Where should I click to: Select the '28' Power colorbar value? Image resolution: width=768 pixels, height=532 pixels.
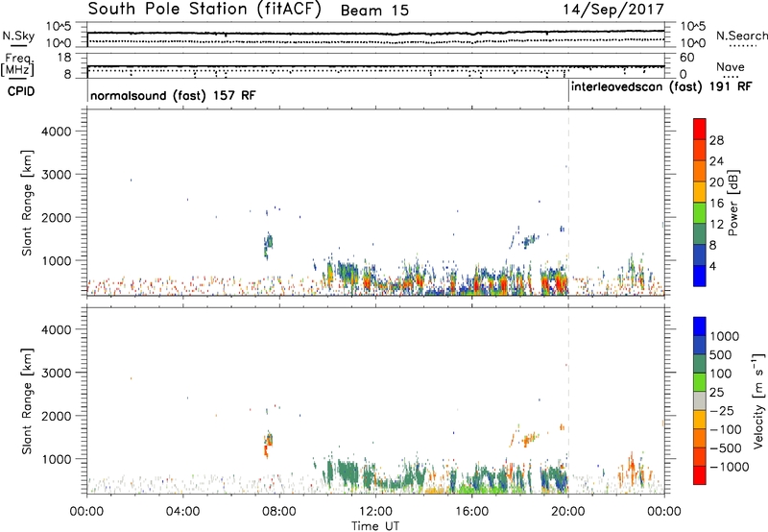coord(716,140)
